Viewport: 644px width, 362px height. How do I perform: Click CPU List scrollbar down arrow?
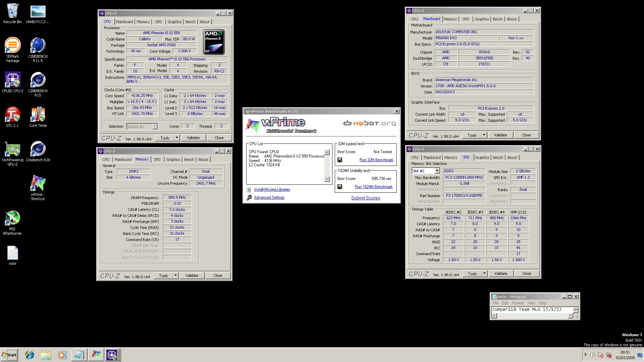coord(327,179)
